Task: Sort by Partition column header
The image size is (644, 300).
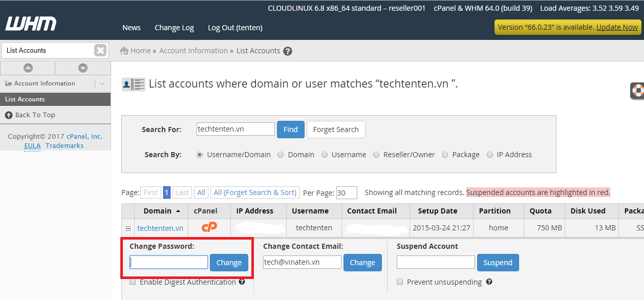Action: (495, 211)
